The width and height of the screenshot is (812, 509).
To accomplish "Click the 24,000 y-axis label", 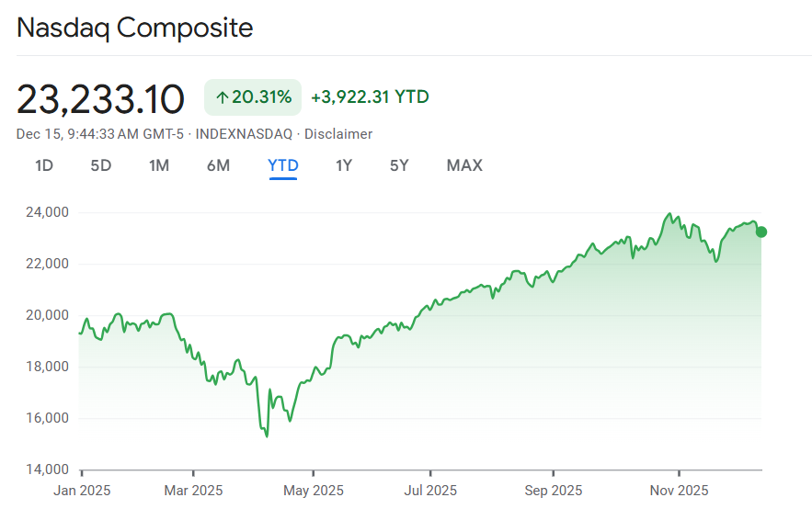I will pos(44,212).
